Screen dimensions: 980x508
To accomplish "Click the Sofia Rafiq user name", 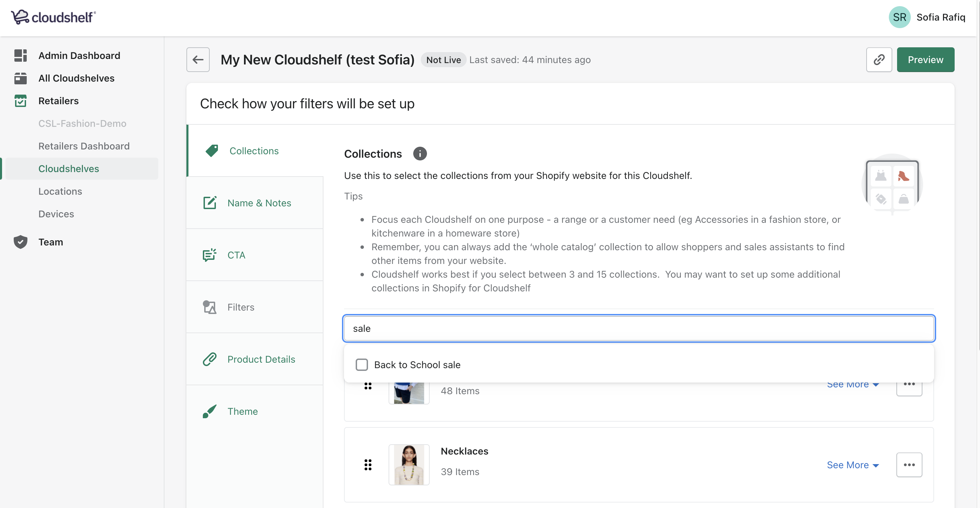I will click(941, 17).
